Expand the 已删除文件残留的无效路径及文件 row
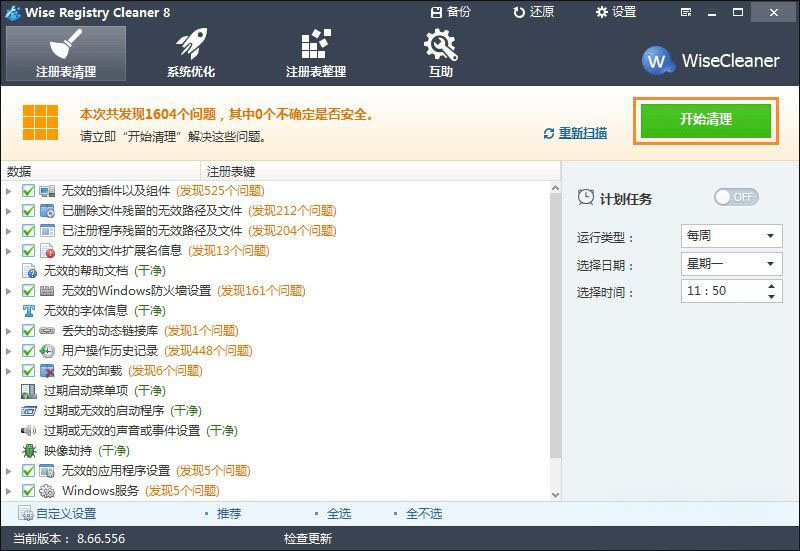 tap(9, 211)
